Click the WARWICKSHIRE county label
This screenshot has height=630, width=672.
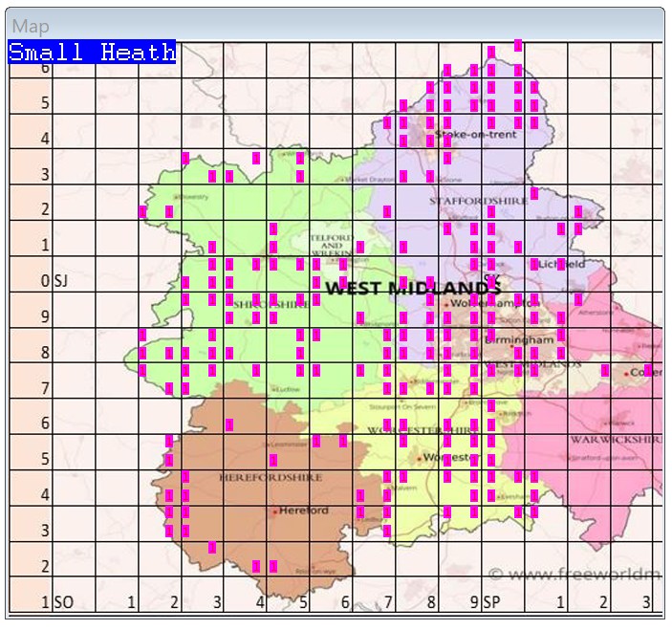(616, 440)
